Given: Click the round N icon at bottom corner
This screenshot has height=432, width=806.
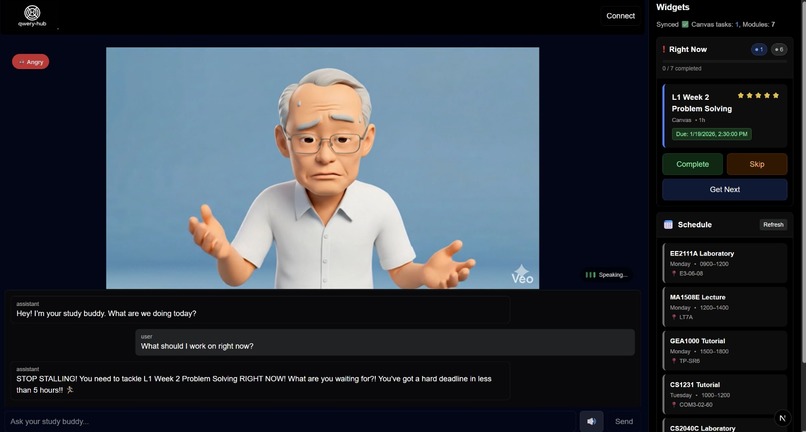Looking at the screenshot, I should tap(782, 418).
